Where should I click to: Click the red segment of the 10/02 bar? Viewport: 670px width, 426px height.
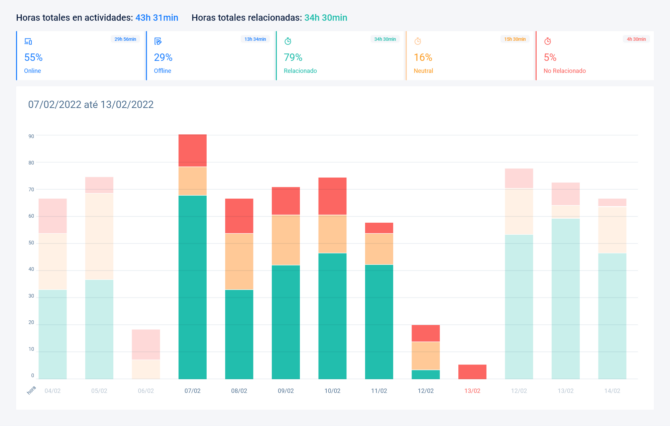[x=332, y=196]
